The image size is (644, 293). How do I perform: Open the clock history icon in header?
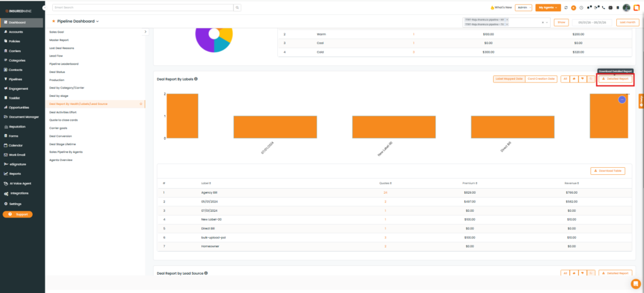581,8
